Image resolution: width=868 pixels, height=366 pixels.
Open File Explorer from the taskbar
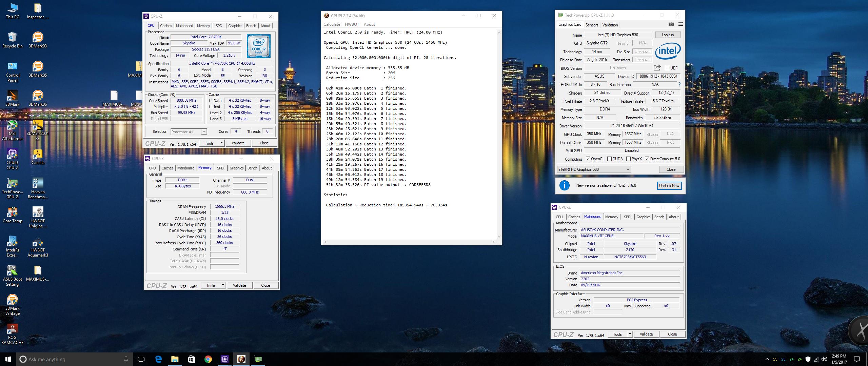[175, 359]
